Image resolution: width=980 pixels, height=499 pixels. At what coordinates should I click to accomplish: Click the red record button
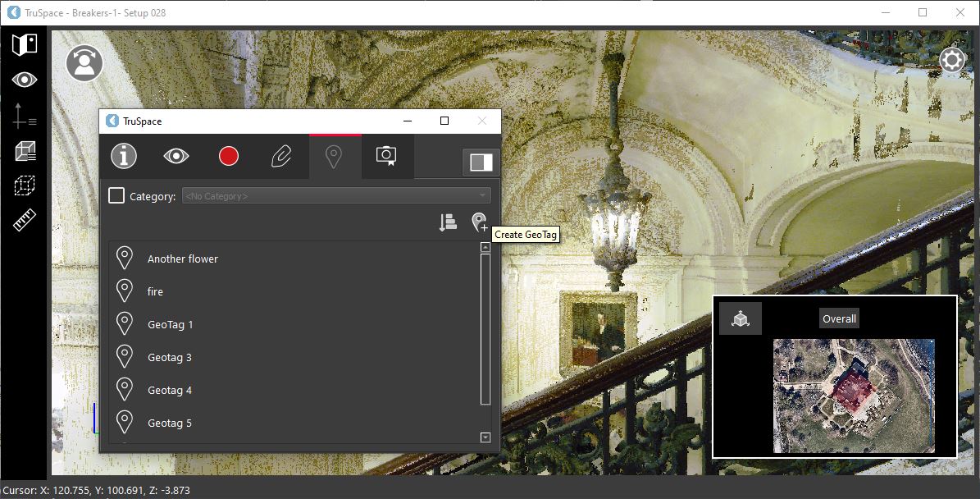pos(229,156)
